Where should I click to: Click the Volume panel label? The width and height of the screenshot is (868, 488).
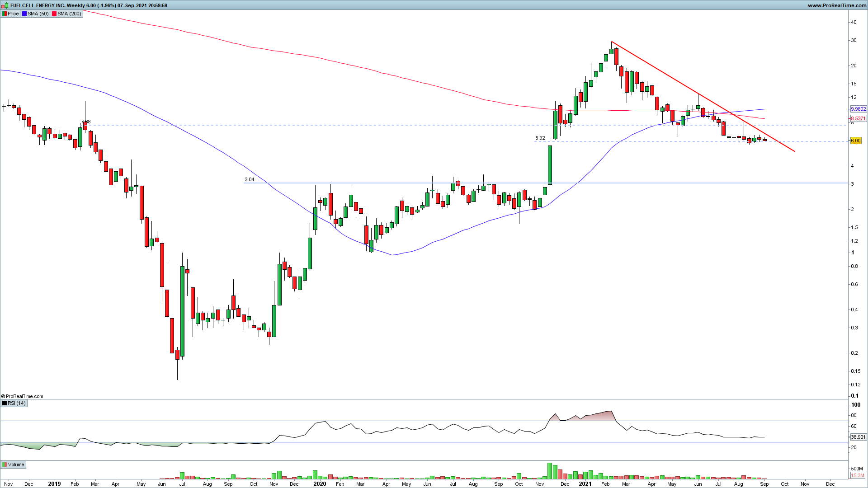[x=16, y=465]
